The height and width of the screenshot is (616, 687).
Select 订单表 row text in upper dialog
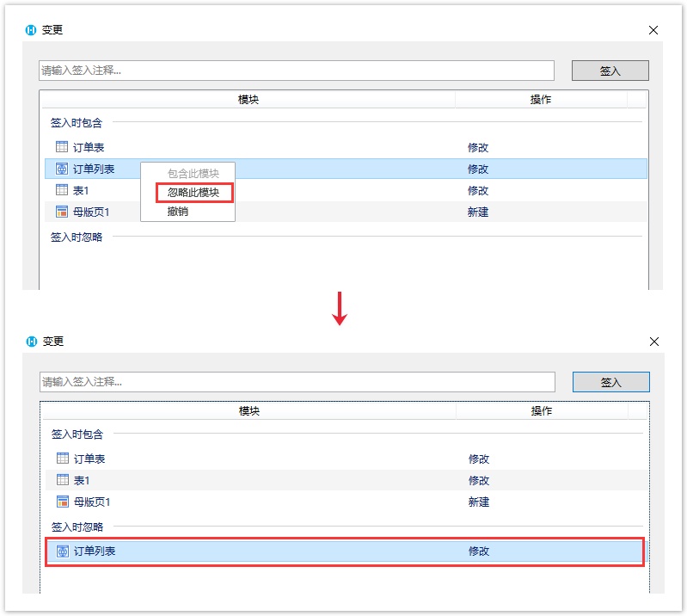click(89, 147)
